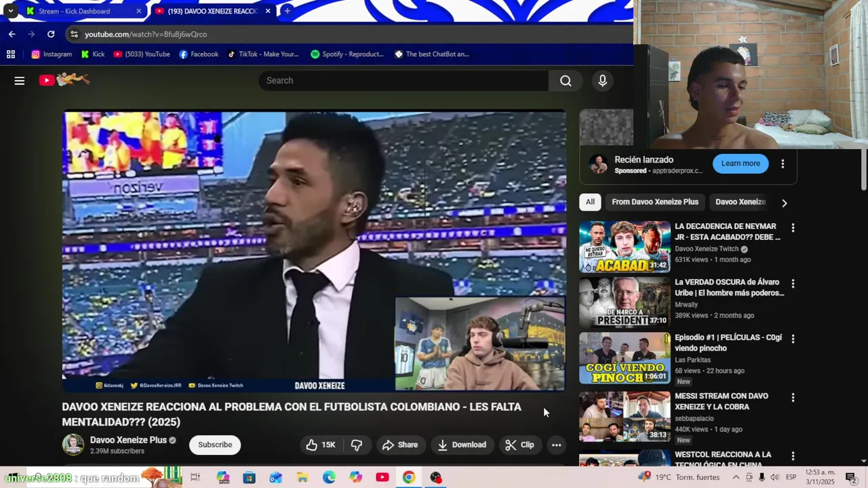Reload the current page
Image resolution: width=868 pixels, height=488 pixels.
click(x=51, y=34)
